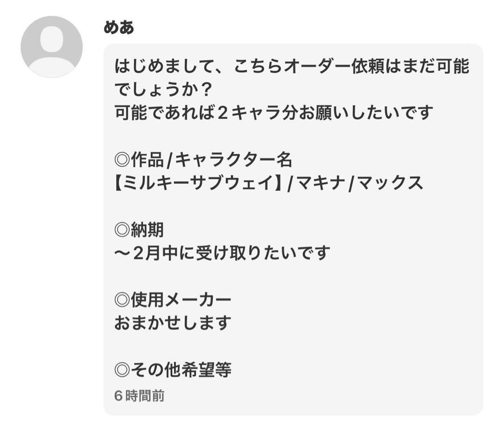
Task: Click the おまかせします text
Action: [173, 322]
